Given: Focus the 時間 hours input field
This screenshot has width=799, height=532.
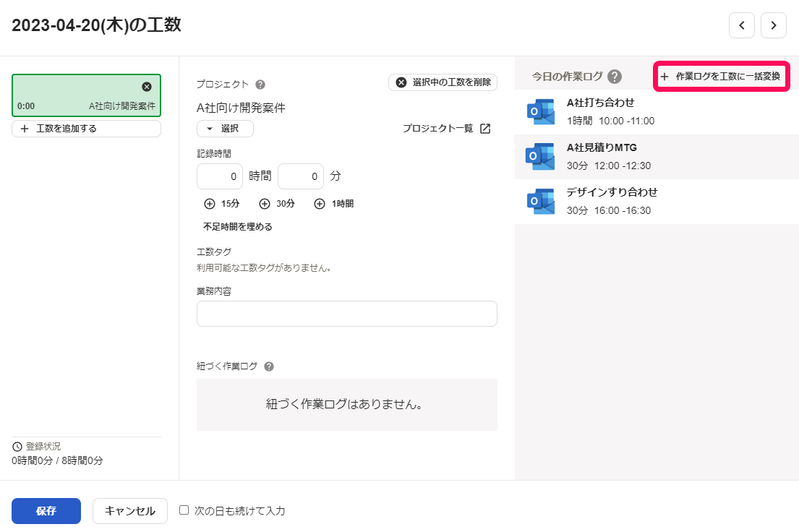Looking at the screenshot, I should pyautogui.click(x=220, y=176).
